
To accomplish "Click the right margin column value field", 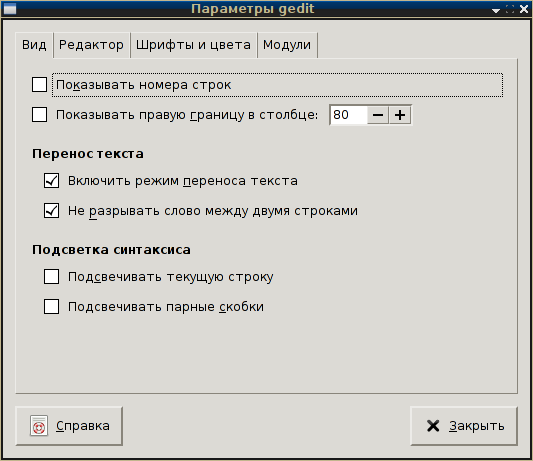I will 348,115.
